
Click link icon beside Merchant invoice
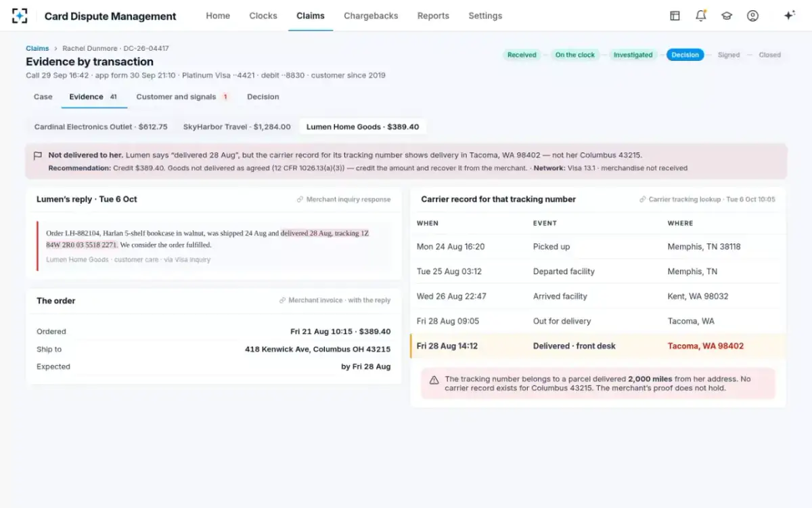coord(282,301)
